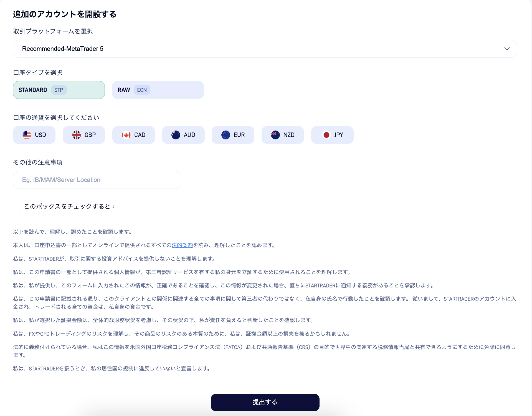Screen dimensions: 532x416
Task: Click the line 以下を読んで、理解し、認めたことを確認します。
Action: [x=74, y=232]
